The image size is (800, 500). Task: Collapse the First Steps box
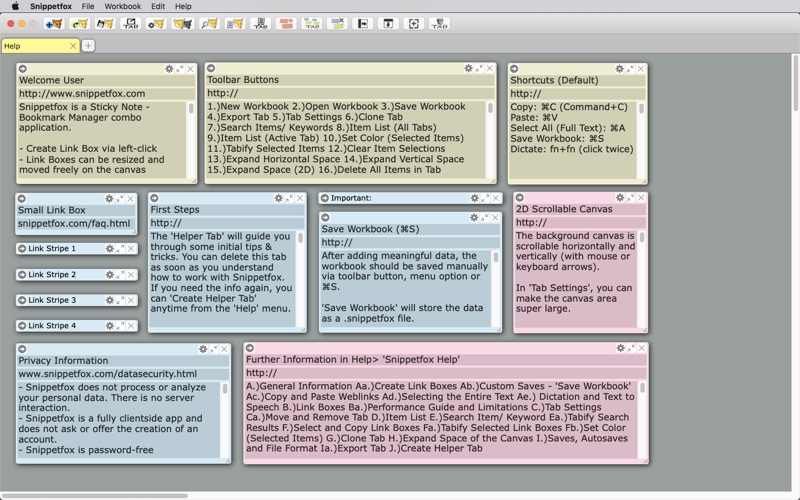289,198
